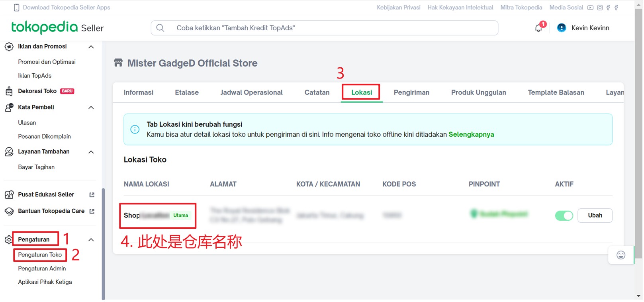
Task: Collapse the Pengaturan section
Action: click(x=91, y=240)
